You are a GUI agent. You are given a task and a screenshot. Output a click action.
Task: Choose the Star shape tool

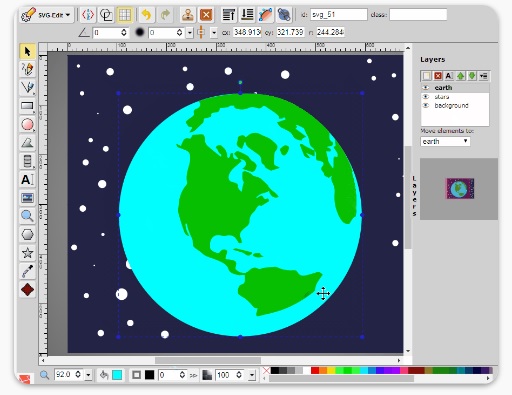pos(27,253)
